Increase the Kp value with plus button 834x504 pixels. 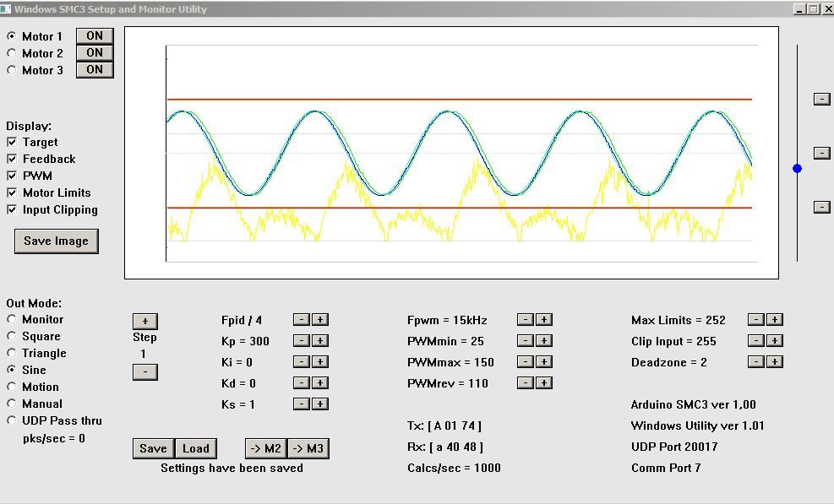[x=320, y=341]
